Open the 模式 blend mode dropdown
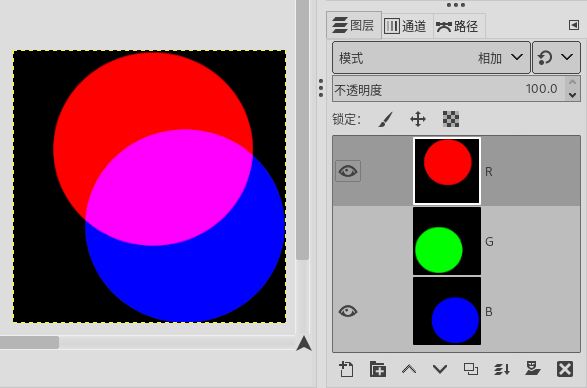Screen dimensions: 587x388 [431, 58]
